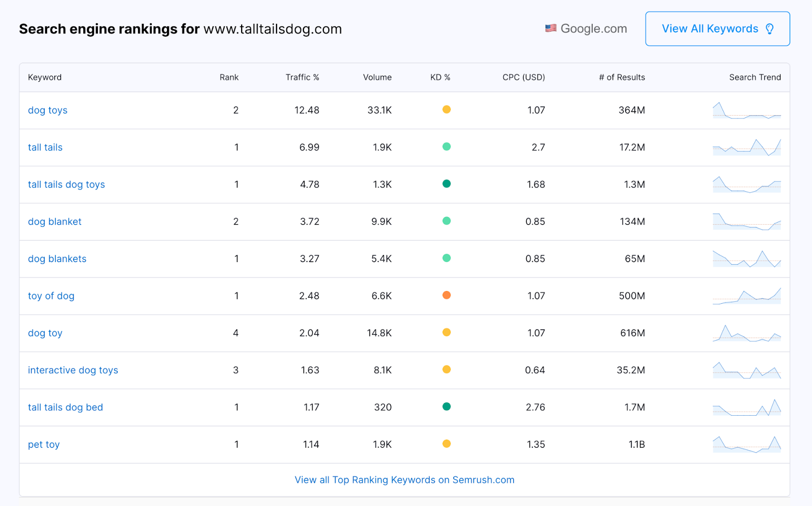Open the 'dog toys' keyword link

(x=48, y=111)
